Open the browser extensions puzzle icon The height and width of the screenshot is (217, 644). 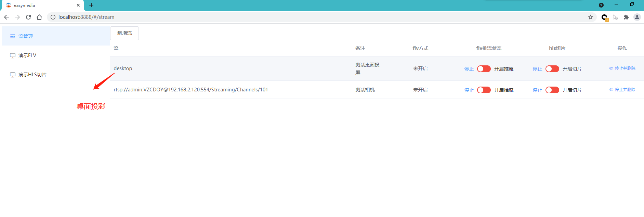[x=626, y=17]
